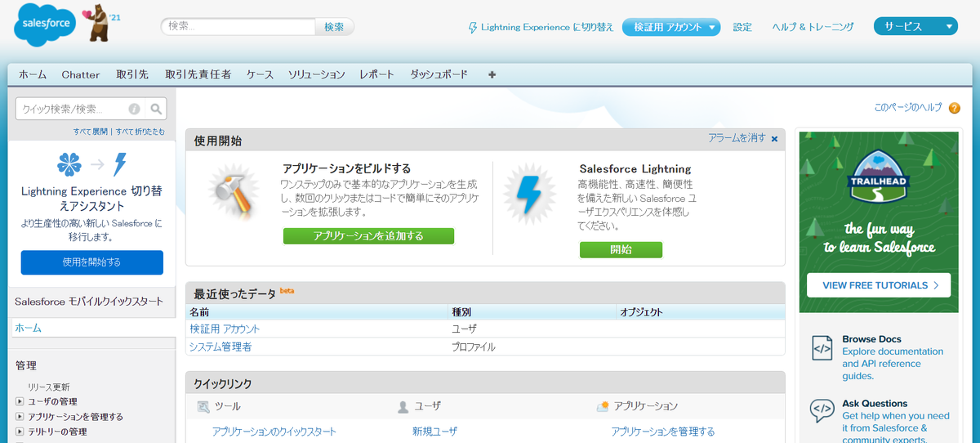Open システム管理者 profile in recent items
980x443 pixels.
pos(220,347)
